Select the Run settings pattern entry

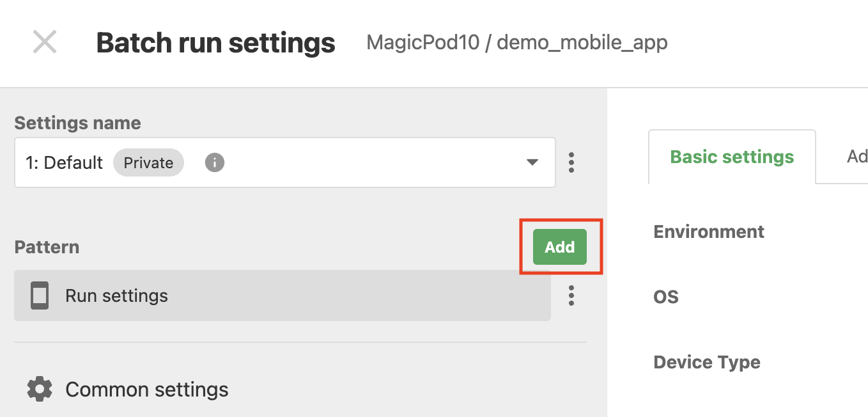tap(116, 295)
